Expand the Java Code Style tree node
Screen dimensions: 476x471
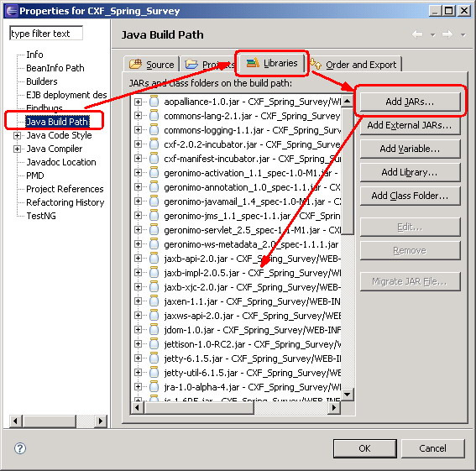[x=17, y=135]
